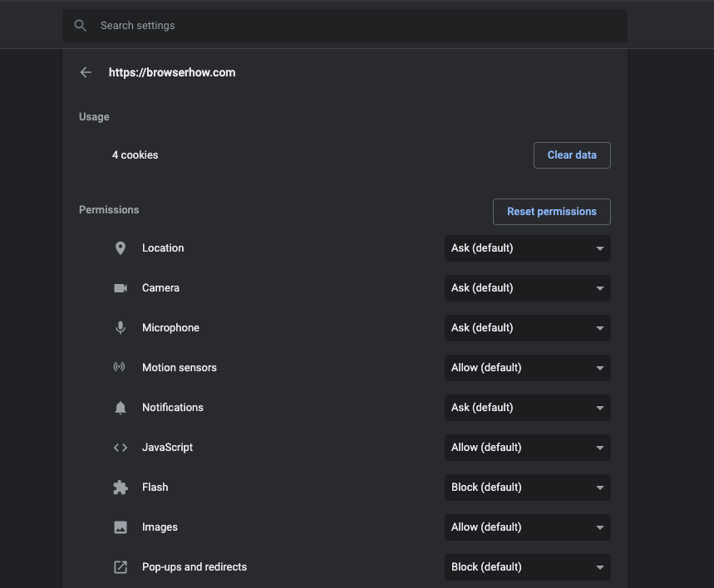Open the Microphone permission dropdown
The height and width of the screenshot is (588, 714).
[x=527, y=328]
